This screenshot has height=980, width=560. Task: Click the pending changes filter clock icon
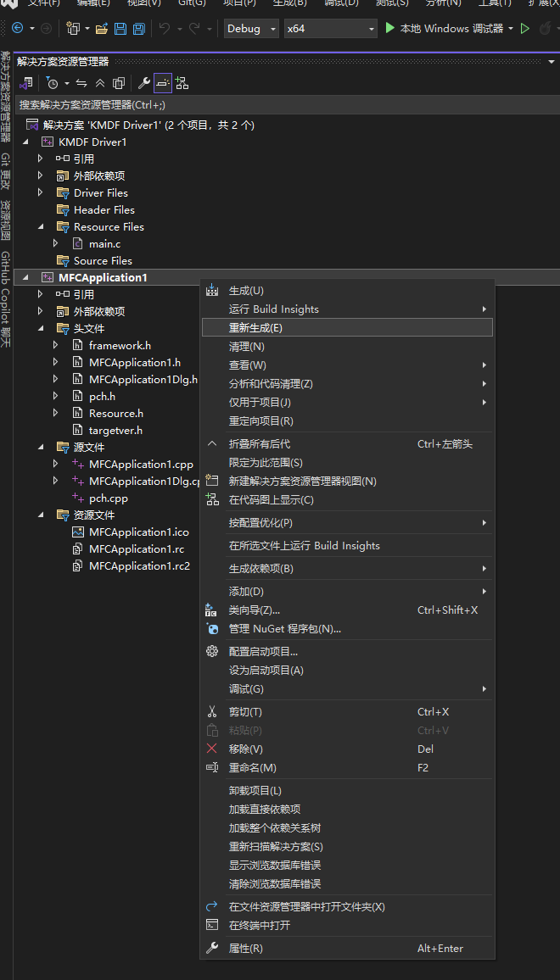coord(53,83)
